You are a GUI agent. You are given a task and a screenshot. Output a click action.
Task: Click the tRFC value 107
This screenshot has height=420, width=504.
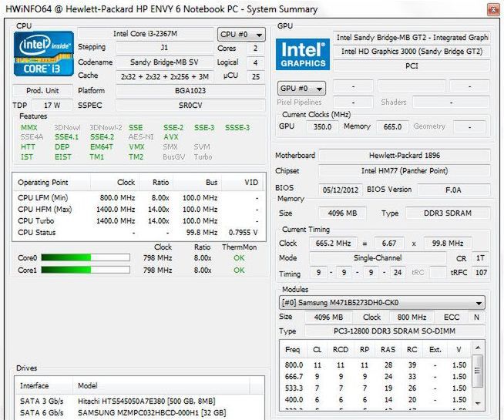click(481, 273)
